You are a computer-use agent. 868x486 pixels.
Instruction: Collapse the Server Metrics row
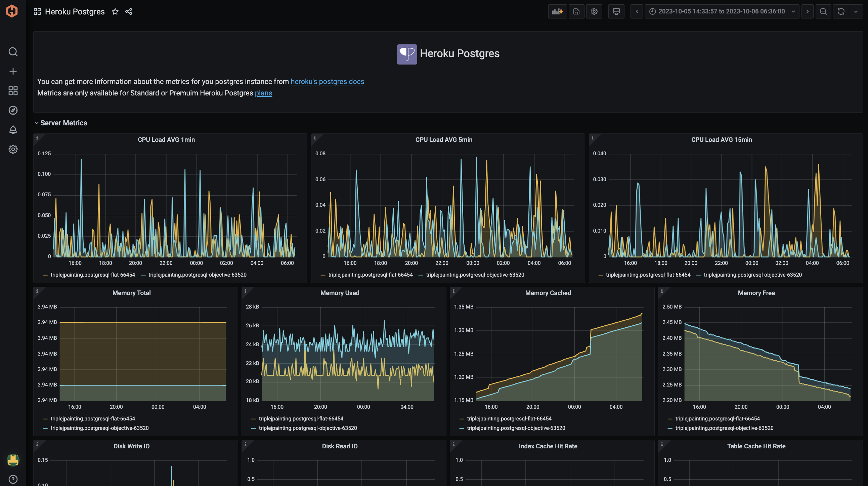(61, 123)
